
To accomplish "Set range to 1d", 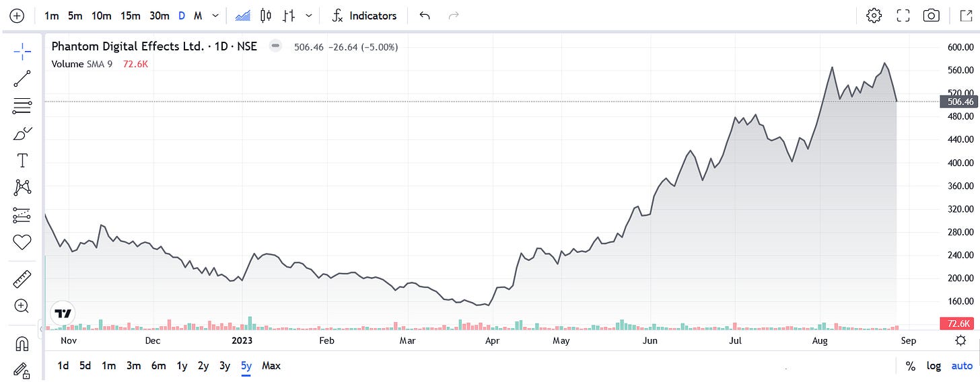I will 63,366.
